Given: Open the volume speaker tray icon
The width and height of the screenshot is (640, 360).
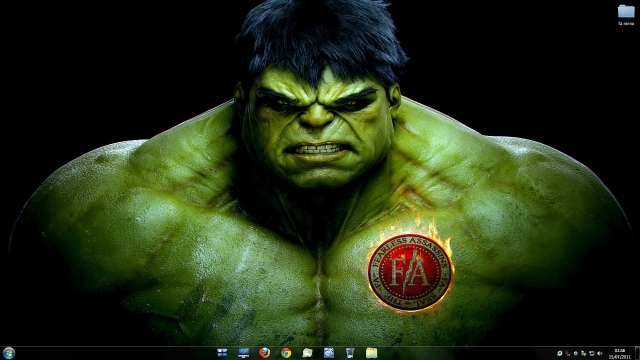Looking at the screenshot, I should point(600,353).
